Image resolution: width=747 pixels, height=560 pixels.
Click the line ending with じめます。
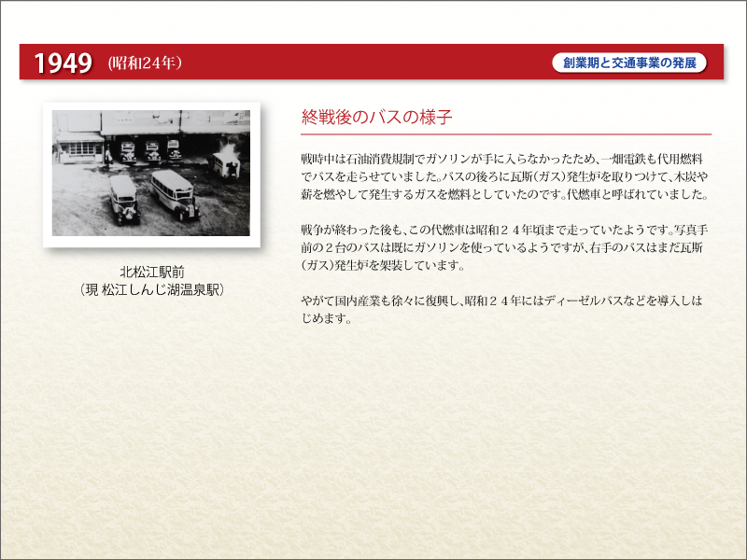point(326,318)
